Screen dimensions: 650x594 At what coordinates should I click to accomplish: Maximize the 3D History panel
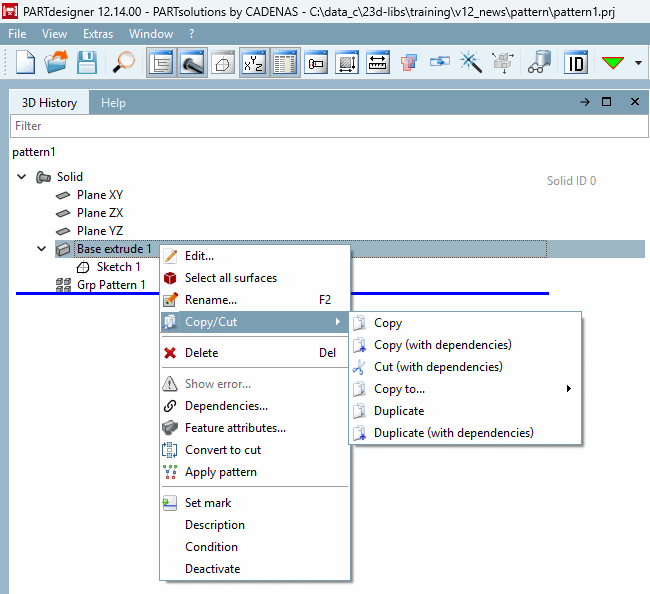[x=606, y=102]
